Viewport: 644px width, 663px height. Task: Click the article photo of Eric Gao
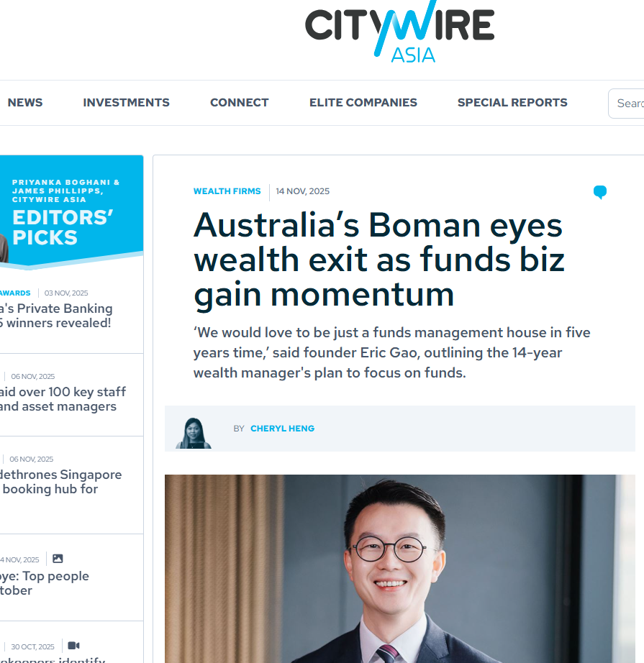coord(400,569)
